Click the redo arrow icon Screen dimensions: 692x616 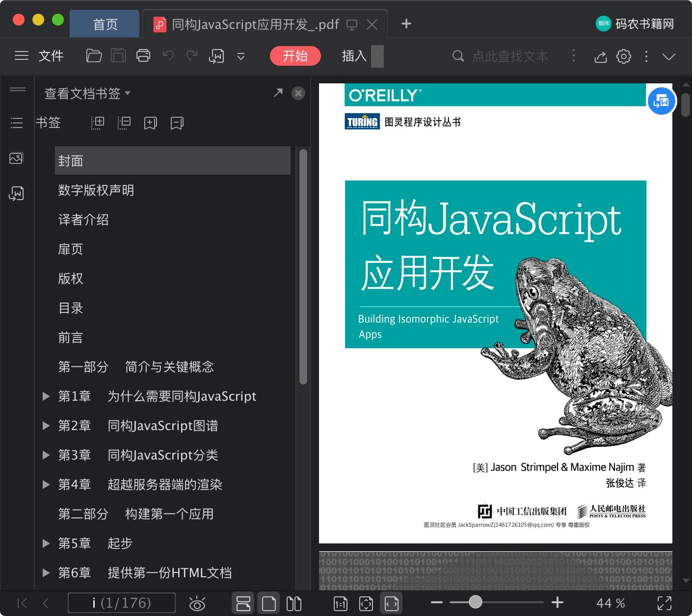point(192,56)
